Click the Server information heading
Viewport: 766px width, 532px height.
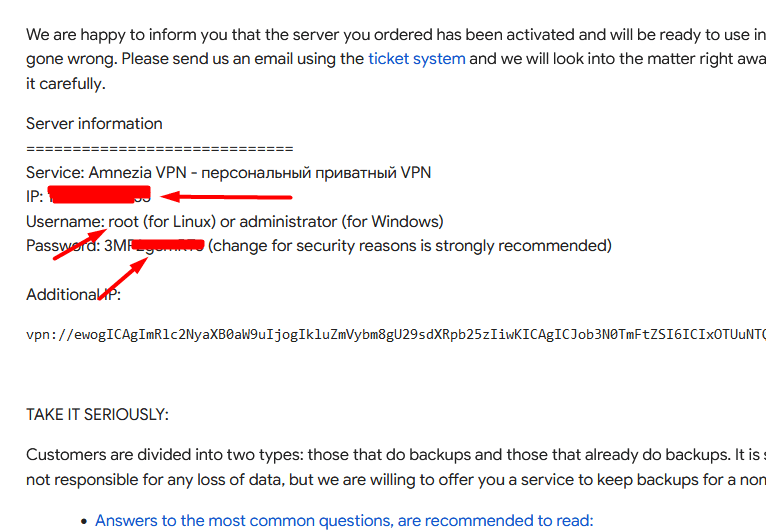pyautogui.click(x=94, y=124)
